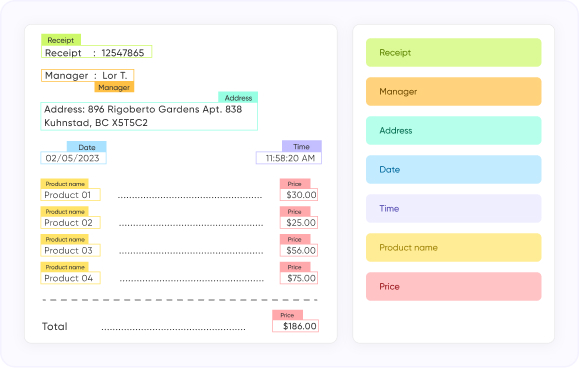The image size is (579, 368).
Task: Select the $25.00 price box
Action: point(299,223)
